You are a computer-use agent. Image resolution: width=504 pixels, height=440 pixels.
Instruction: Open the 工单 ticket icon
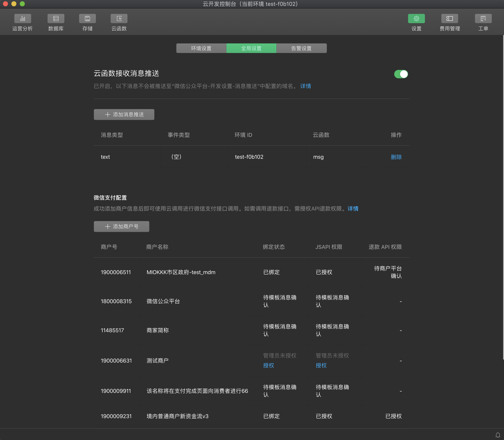click(483, 19)
